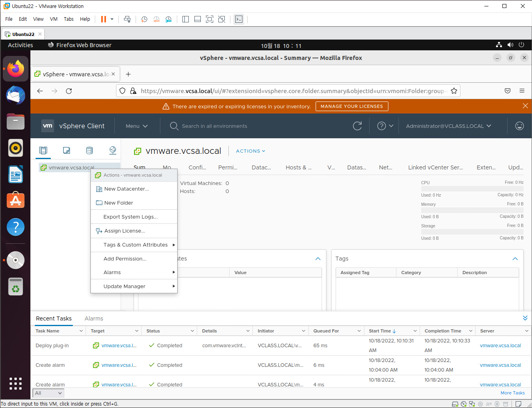This screenshot has height=408, width=532.
Task: Open the vSphere Menu dropdown
Action: tap(137, 126)
